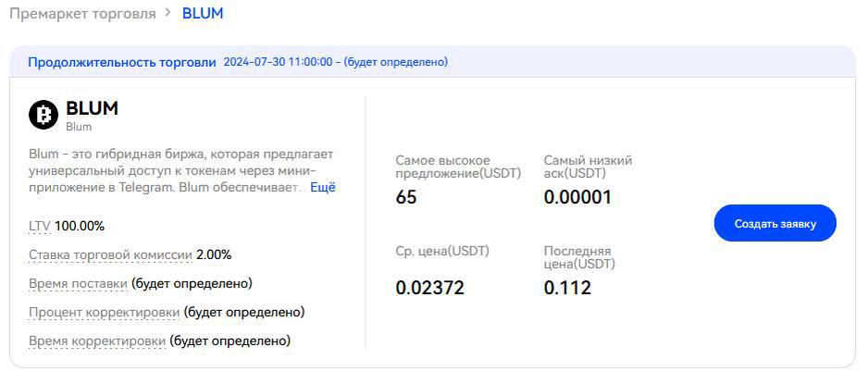Screen dimensions: 868x384
Task: Click the Продолжительность торговли header label
Action: coord(121,62)
